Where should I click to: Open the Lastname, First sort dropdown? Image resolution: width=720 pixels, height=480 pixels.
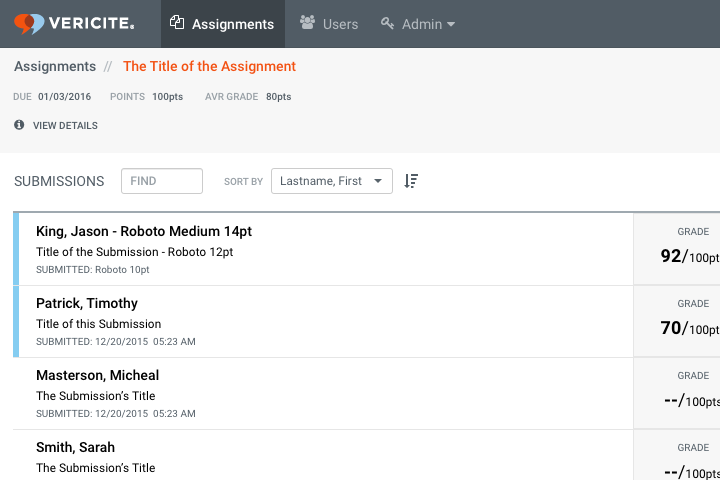click(x=331, y=181)
